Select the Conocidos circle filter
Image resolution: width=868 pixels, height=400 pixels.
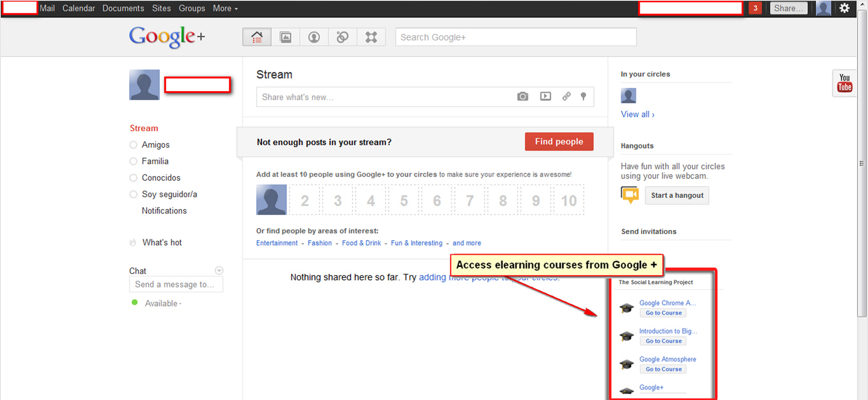(x=161, y=178)
